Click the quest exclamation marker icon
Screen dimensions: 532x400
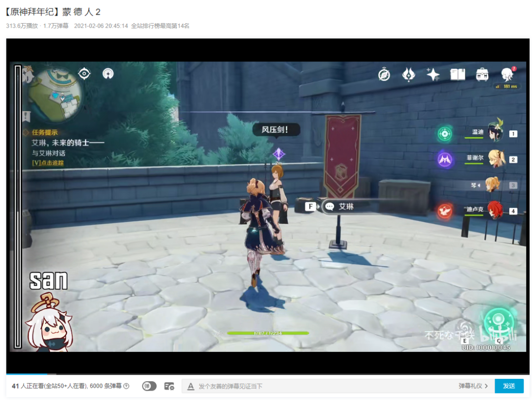(x=26, y=116)
